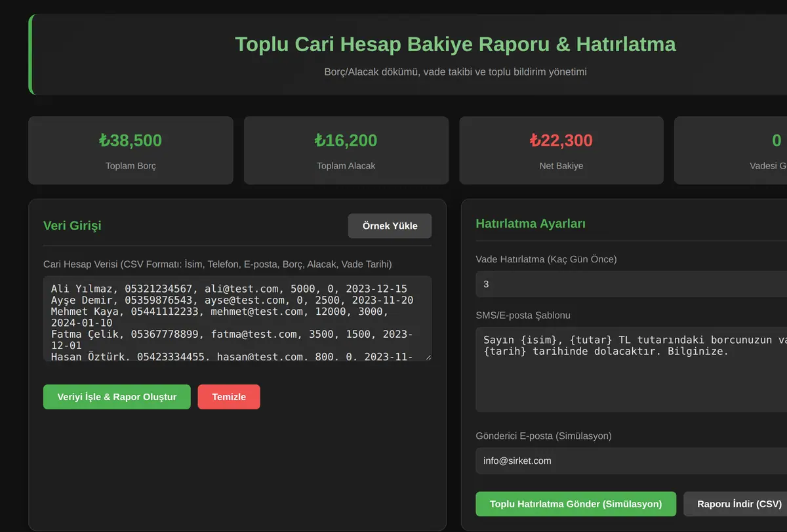Click the SMS/E-posta Şablonu textarea

[632, 369]
